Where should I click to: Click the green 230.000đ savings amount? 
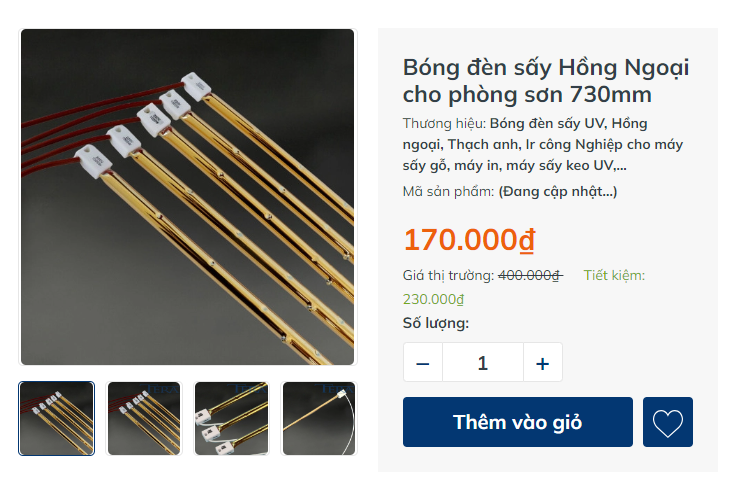433,299
